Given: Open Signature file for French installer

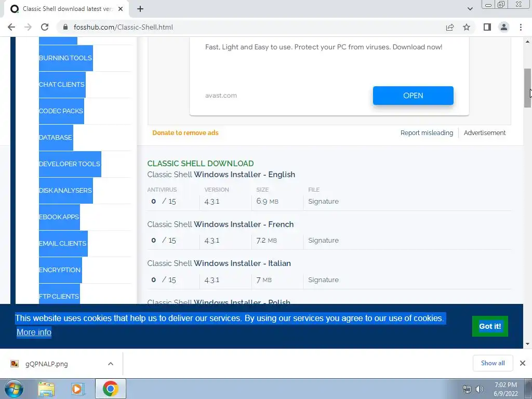Looking at the screenshot, I should tap(323, 240).
